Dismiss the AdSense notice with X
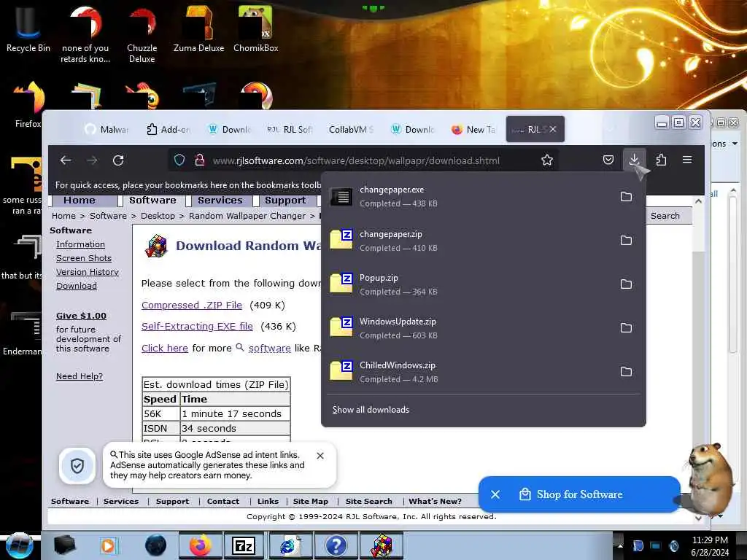Viewport: 747px width, 560px height. (320, 456)
